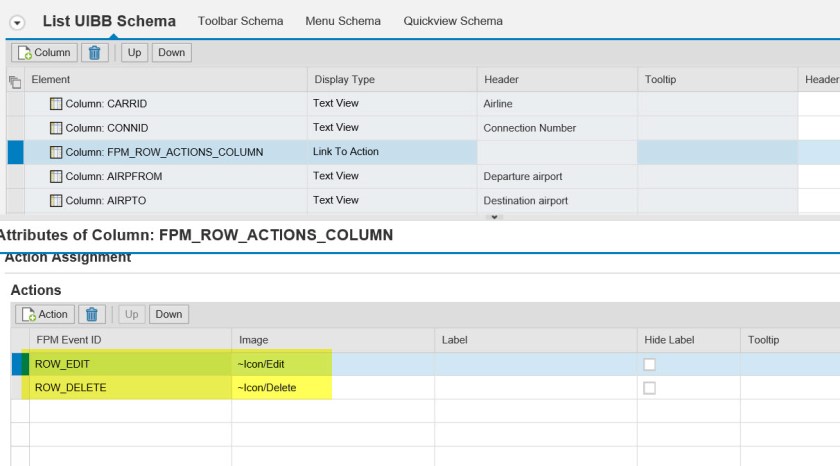The height and width of the screenshot is (466, 840).
Task: Click the FPM_ROW_ACTIONS_COLUMN row icon
Action: point(57,152)
